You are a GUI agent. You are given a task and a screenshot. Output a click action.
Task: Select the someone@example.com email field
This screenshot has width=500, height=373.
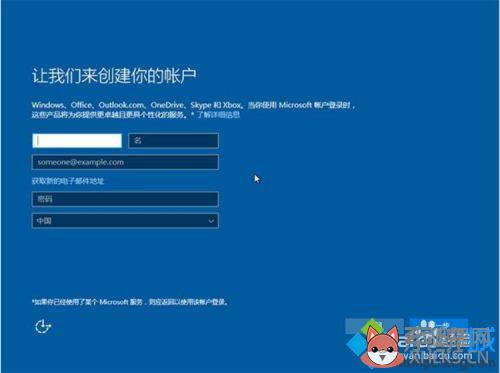pyautogui.click(x=125, y=162)
